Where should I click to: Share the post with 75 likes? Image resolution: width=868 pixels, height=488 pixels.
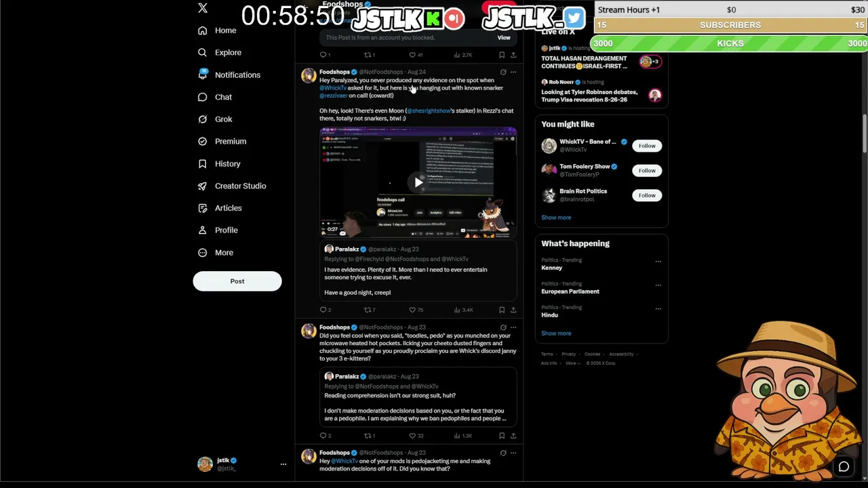click(513, 310)
